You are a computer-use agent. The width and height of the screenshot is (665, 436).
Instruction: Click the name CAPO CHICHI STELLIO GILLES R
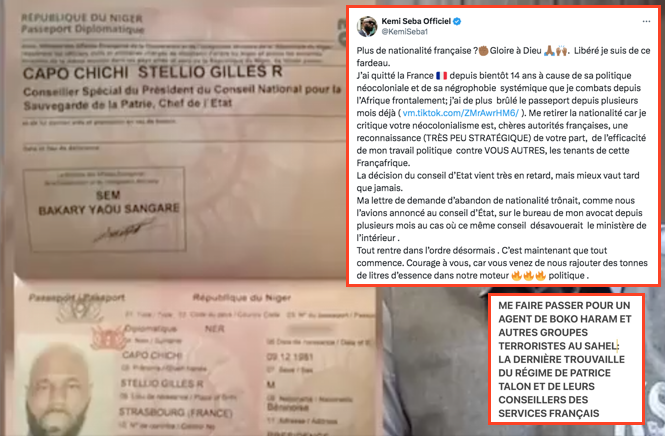(x=153, y=72)
